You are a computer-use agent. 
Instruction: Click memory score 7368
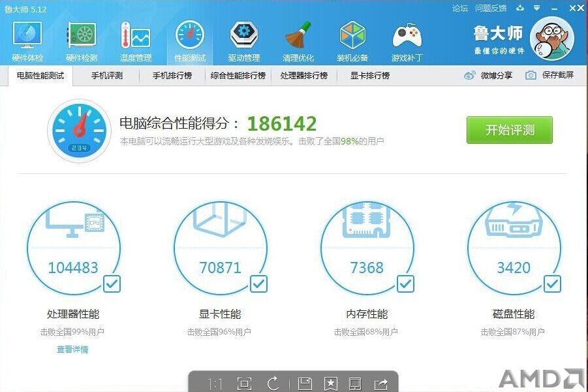[x=367, y=268]
